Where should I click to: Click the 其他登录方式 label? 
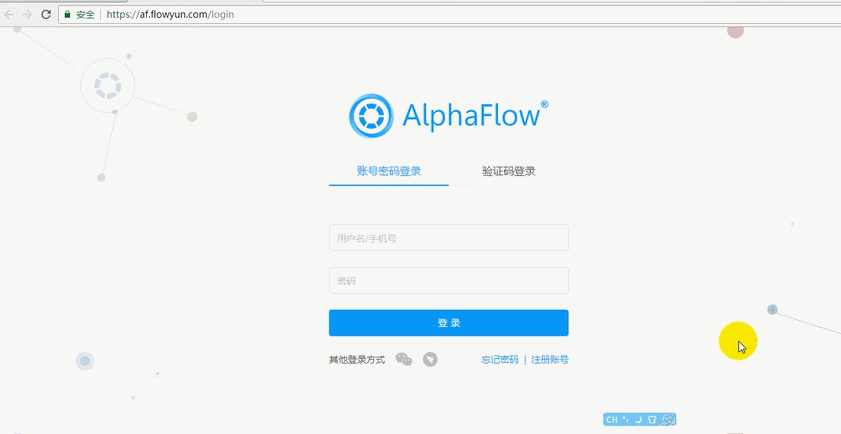357,360
